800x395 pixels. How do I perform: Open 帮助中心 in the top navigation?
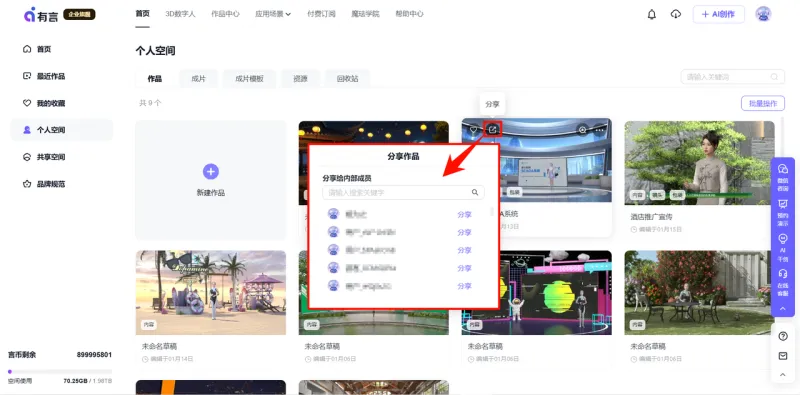409,14
